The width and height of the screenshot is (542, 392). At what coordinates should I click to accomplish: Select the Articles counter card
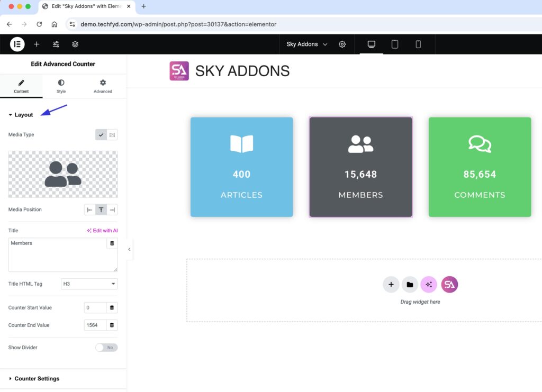(x=241, y=167)
